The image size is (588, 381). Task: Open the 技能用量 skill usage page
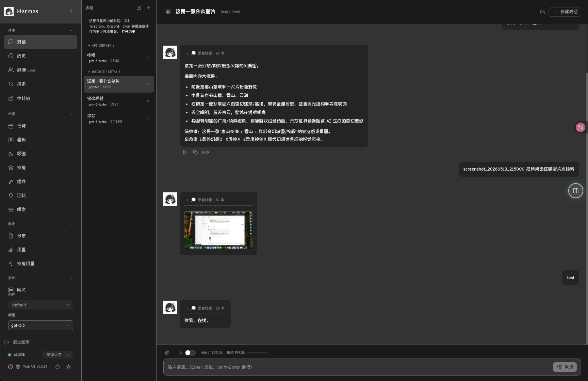pyautogui.click(x=40, y=264)
